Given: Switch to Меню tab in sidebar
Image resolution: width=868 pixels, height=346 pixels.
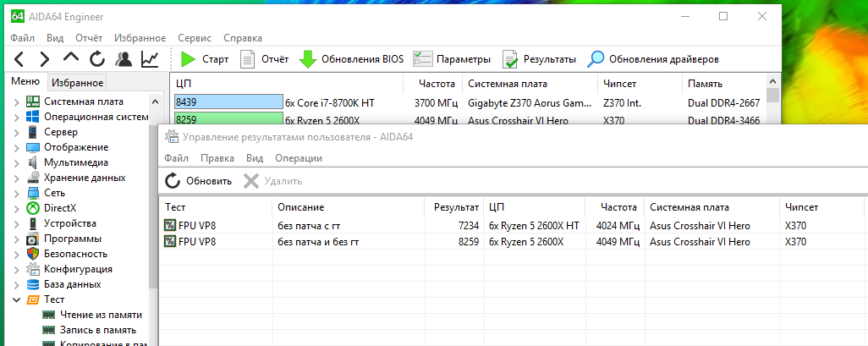Looking at the screenshot, I should click(25, 81).
